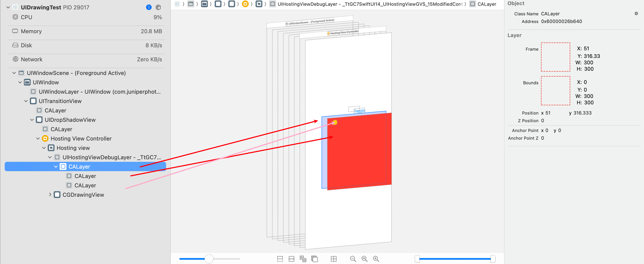Zoom in the view hierarchy canvas

pyautogui.click(x=376, y=259)
